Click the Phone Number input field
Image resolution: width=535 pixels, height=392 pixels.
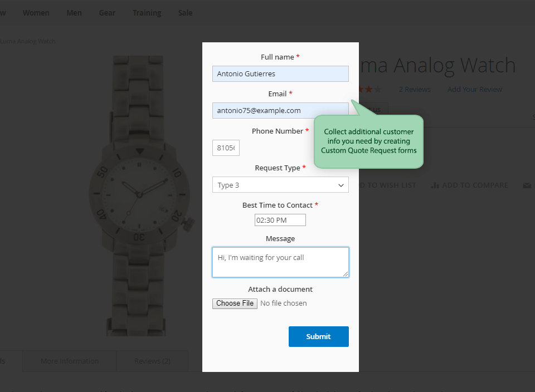click(x=226, y=148)
